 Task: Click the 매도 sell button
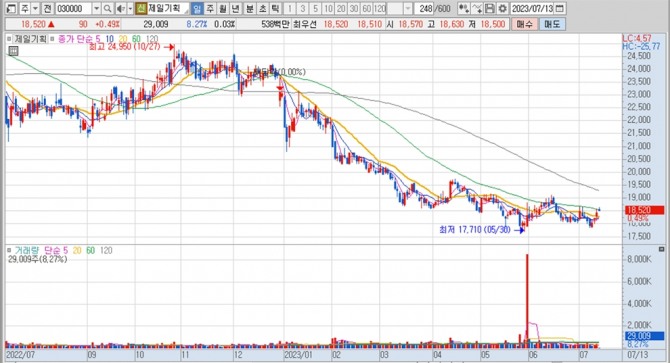552,24
